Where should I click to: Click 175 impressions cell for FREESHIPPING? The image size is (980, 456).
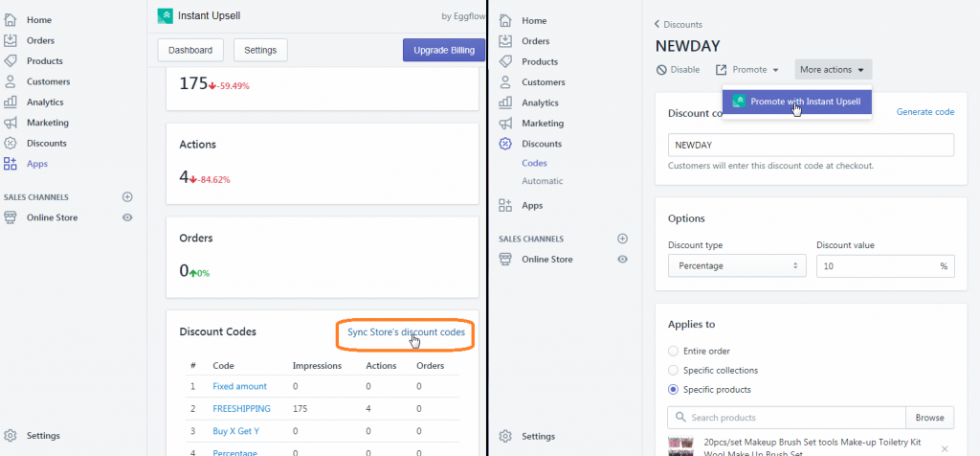click(300, 408)
